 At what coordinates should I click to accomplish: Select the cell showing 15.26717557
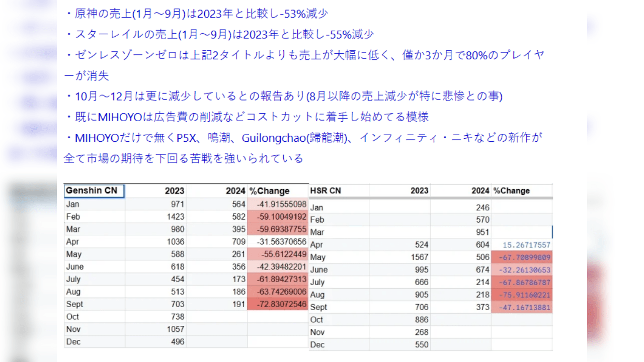coord(522,245)
